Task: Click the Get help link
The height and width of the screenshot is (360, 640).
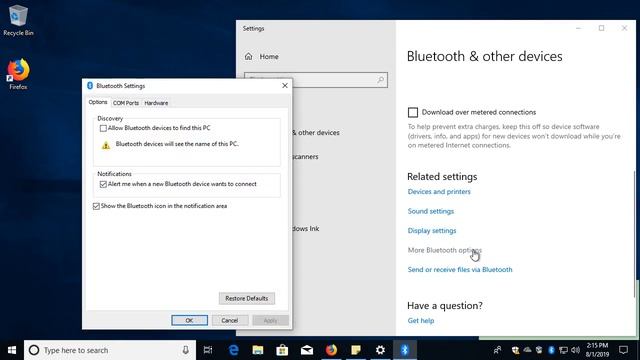Action: click(421, 320)
